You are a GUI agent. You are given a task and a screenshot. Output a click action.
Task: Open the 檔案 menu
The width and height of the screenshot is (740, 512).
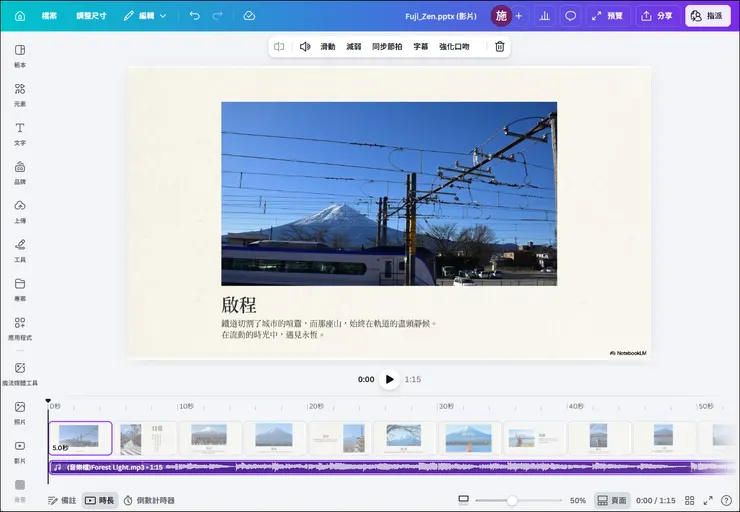tap(49, 16)
